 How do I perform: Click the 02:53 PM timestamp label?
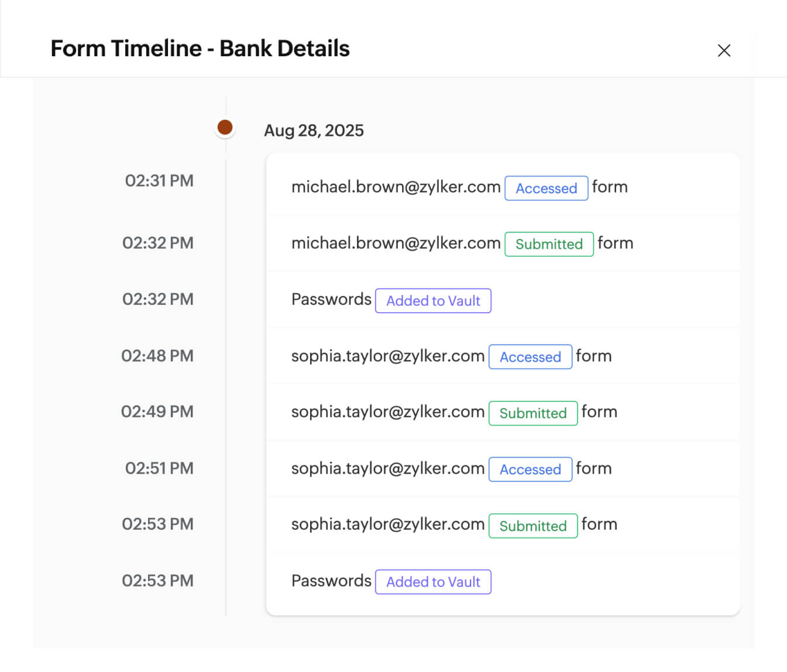coord(157,523)
